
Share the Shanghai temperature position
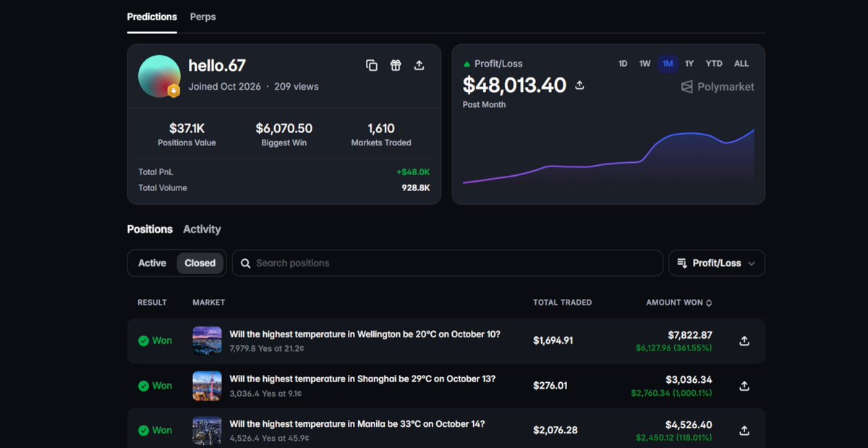744,386
